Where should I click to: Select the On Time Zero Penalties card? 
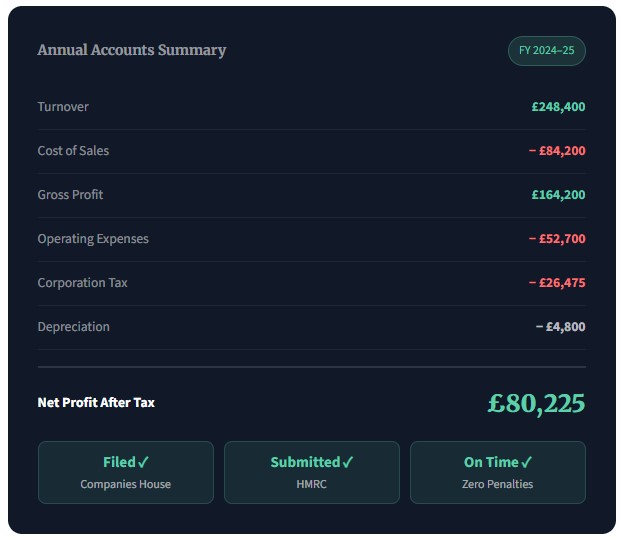498,472
